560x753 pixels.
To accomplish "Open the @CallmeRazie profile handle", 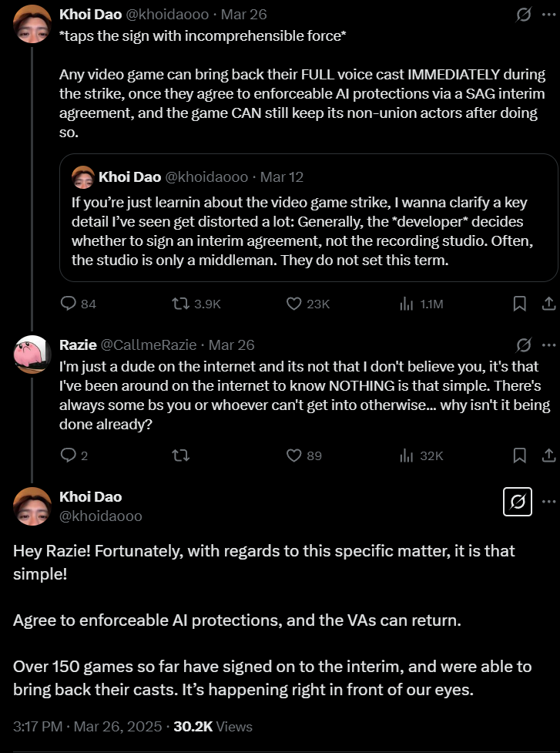I will (148, 345).
